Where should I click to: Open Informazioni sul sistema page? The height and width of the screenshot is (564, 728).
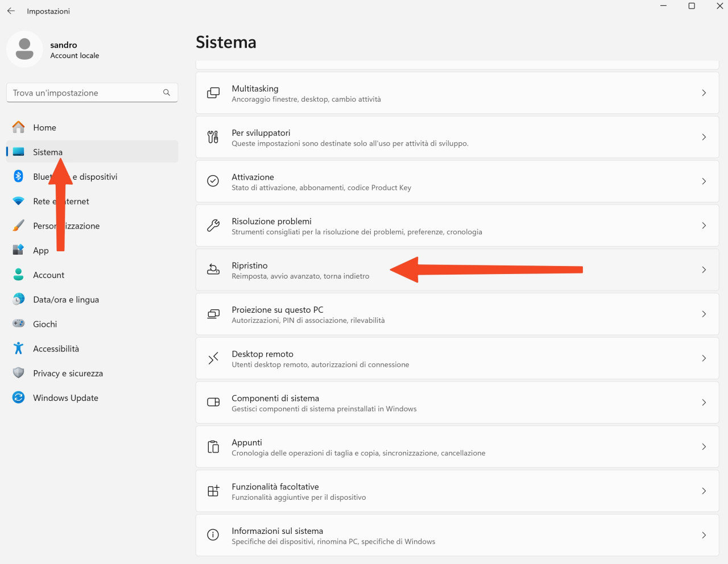pyautogui.click(x=457, y=535)
